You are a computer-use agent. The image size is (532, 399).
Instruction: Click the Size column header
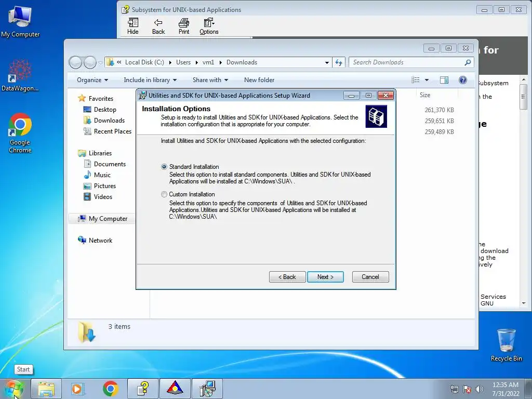pos(425,95)
